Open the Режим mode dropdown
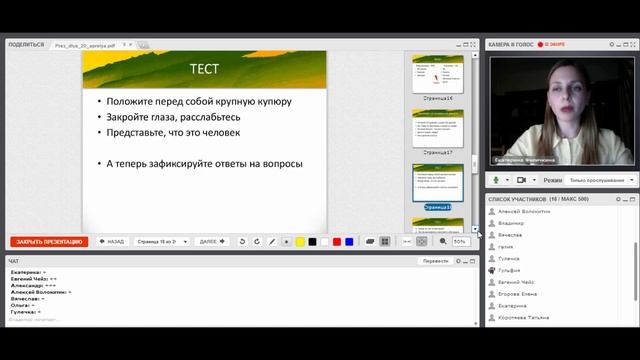 pos(601,180)
